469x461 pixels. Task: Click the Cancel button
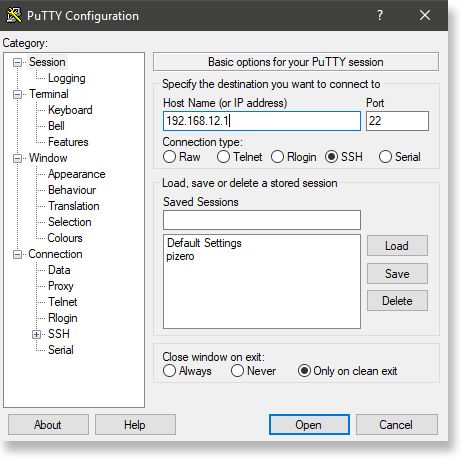tap(397, 425)
